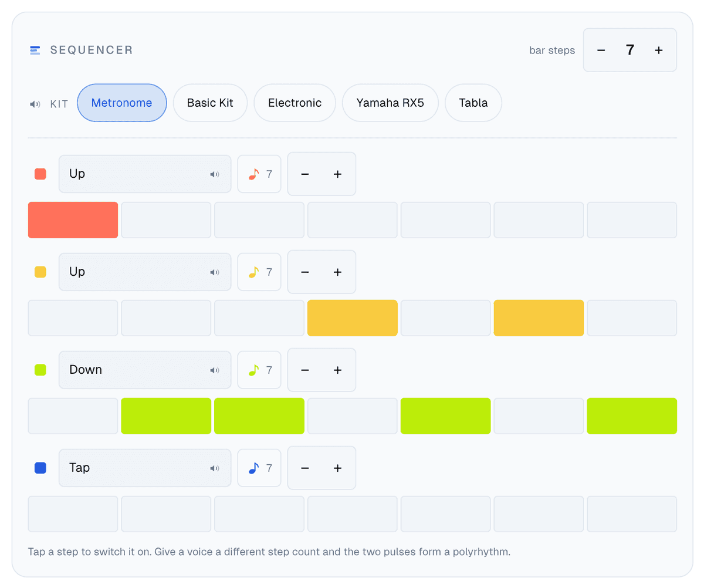
Task: Click the red color swatch of the first Up voice
Action: tap(40, 174)
